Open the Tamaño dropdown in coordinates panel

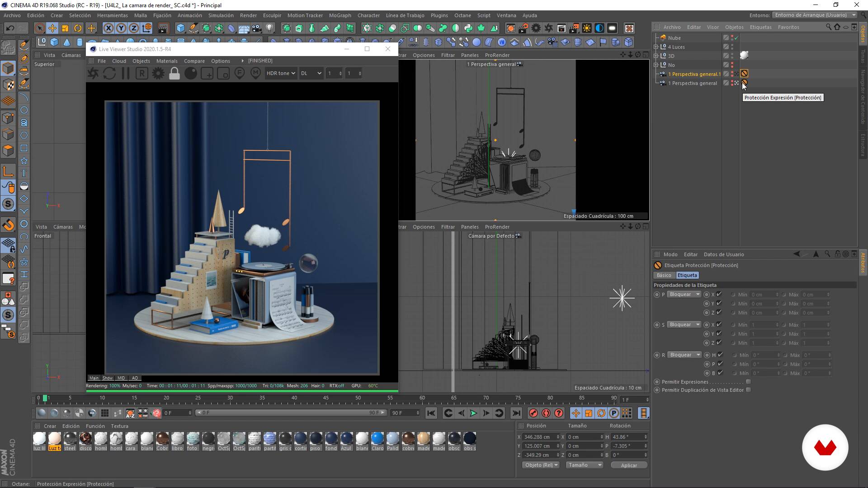584,465
